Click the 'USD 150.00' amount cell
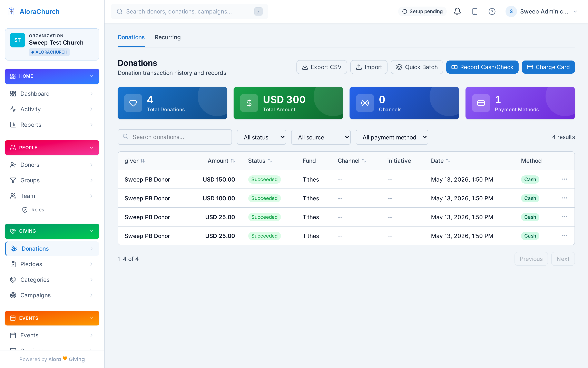588x368 pixels. click(x=219, y=180)
